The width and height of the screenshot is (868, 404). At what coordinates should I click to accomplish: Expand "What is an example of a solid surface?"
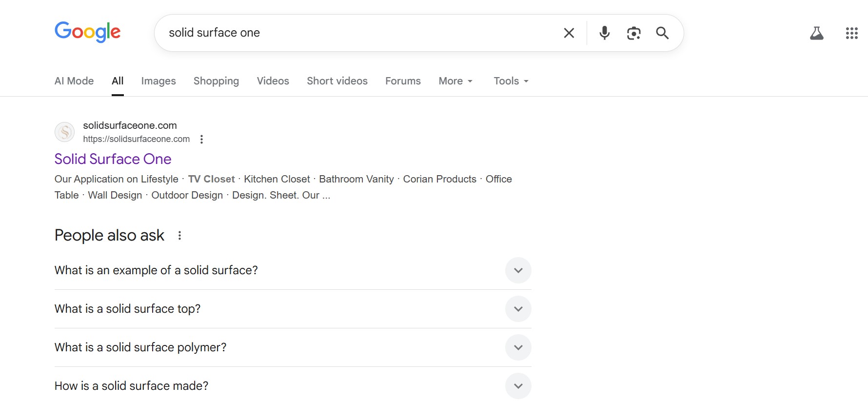coord(518,270)
